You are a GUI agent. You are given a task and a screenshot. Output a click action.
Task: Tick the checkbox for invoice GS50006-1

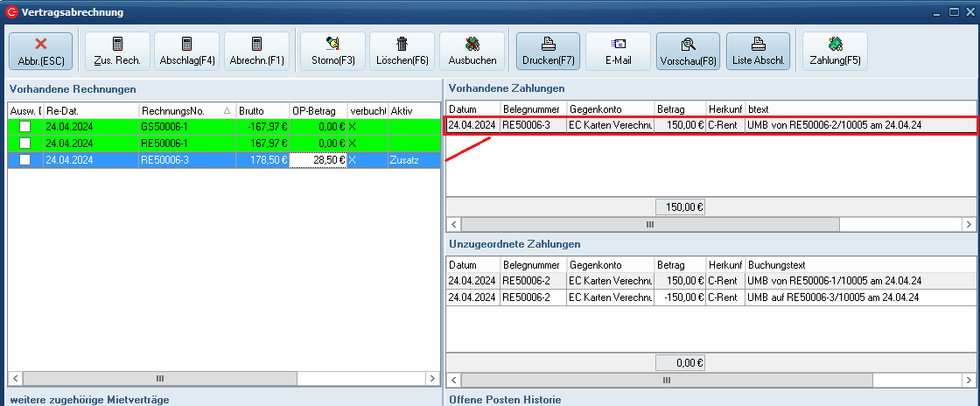(x=25, y=127)
